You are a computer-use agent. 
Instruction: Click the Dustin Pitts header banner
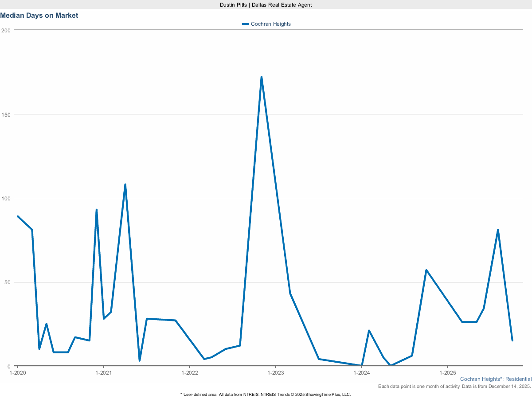point(266,5)
